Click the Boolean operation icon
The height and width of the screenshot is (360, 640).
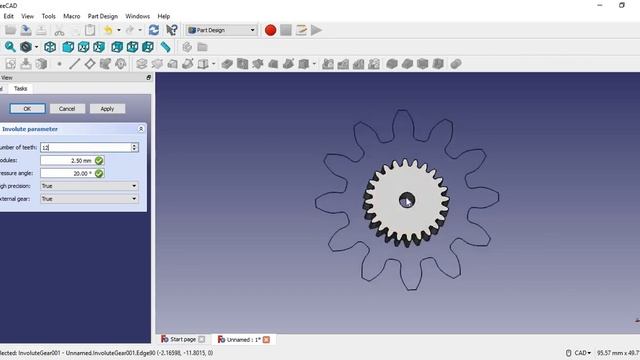[x=456, y=64]
